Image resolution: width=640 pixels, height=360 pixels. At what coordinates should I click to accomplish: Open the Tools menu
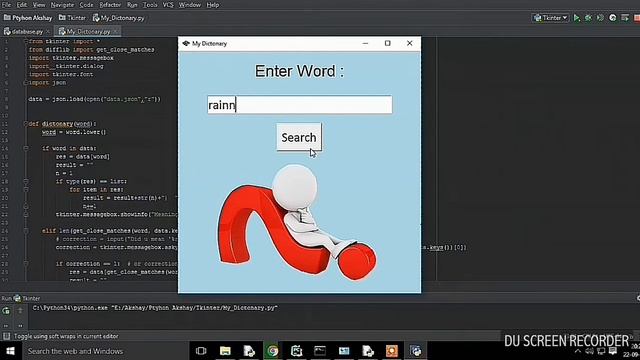pyautogui.click(x=150, y=5)
